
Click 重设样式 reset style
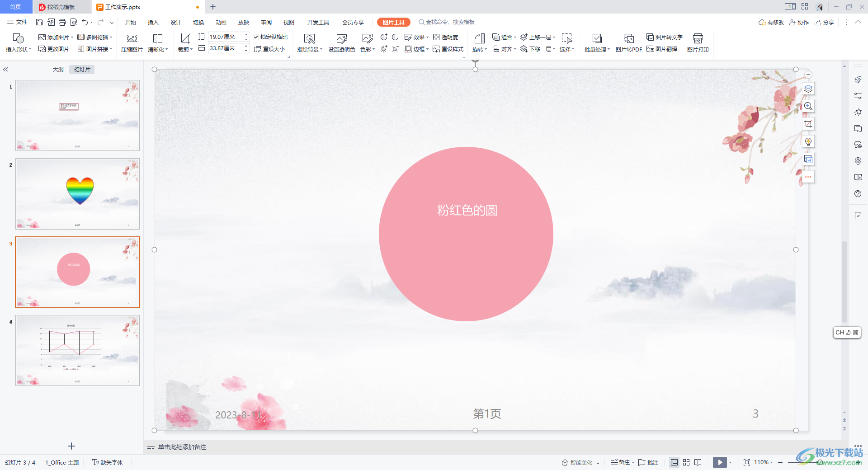[448, 49]
